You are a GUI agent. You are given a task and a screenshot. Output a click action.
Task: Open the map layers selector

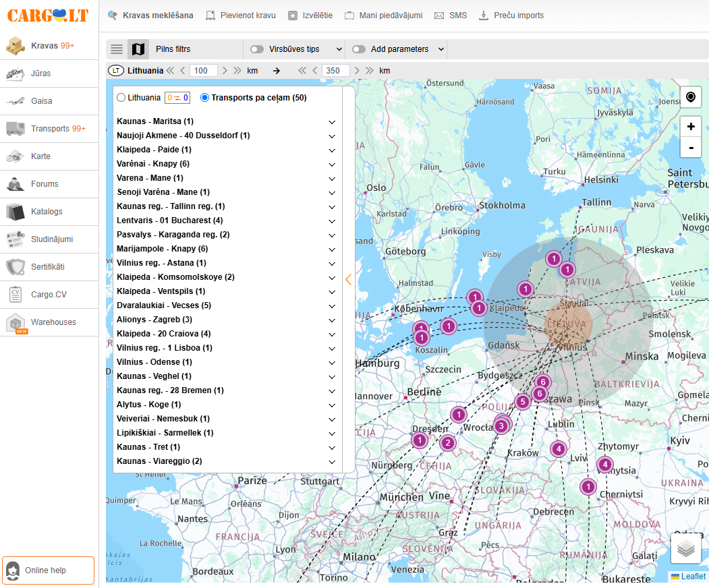tap(686, 549)
